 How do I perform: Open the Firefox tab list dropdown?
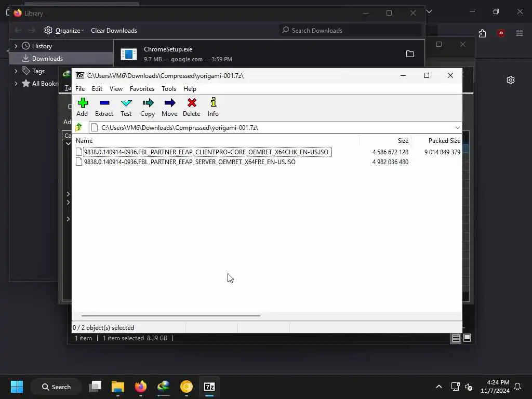tap(429, 11)
